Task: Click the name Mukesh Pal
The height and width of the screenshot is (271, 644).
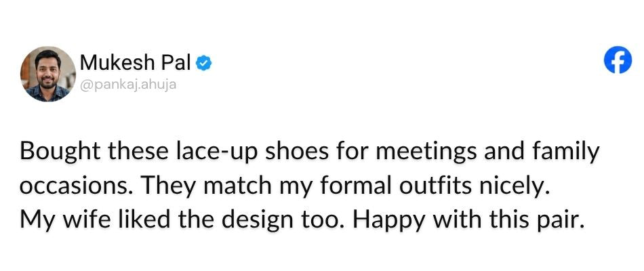Action: pos(136,63)
